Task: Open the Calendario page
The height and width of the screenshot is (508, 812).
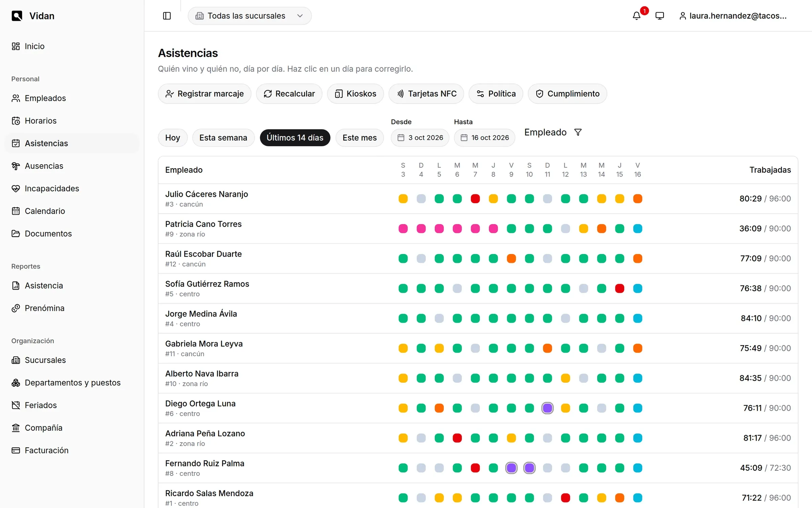Action: 72,211
